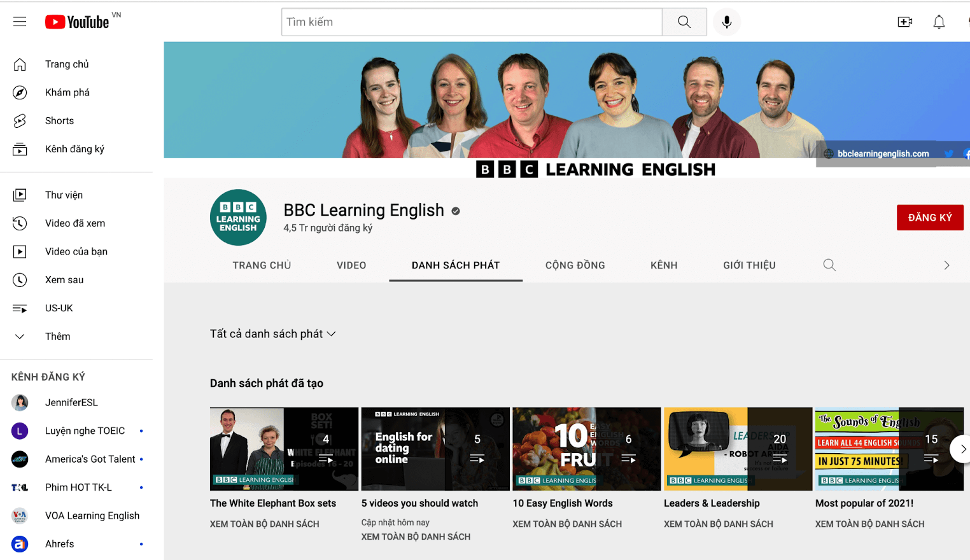This screenshot has height=560, width=970.
Task: Expand the Thêm sidebar section
Action: (x=57, y=337)
